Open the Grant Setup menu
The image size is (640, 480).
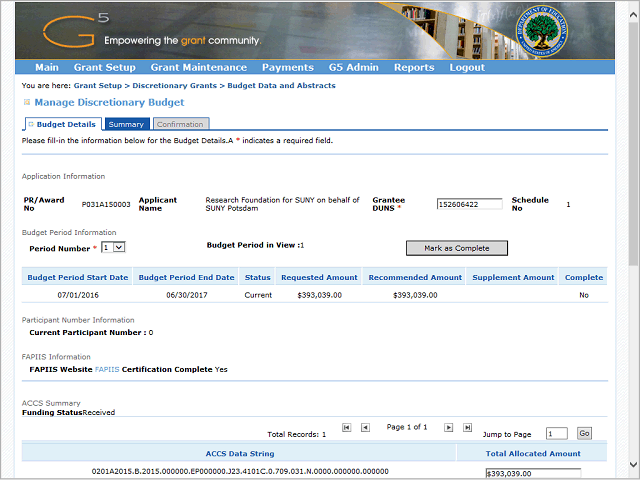pos(104,67)
